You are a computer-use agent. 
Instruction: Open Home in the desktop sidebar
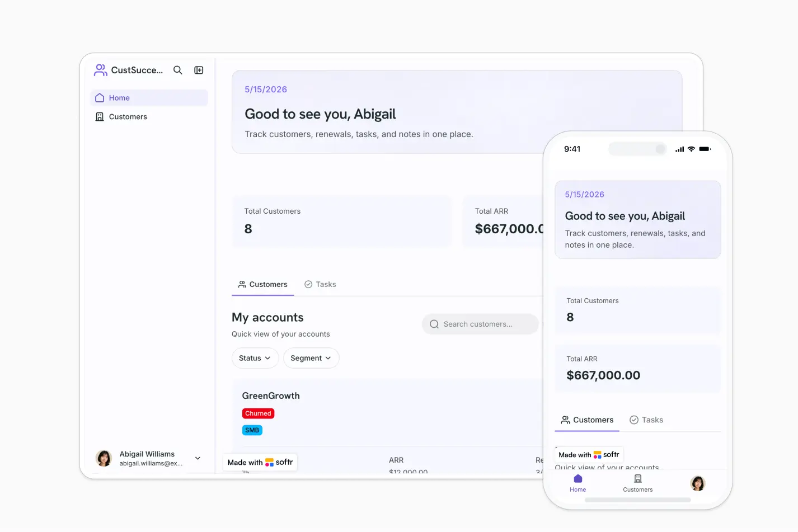coord(149,98)
